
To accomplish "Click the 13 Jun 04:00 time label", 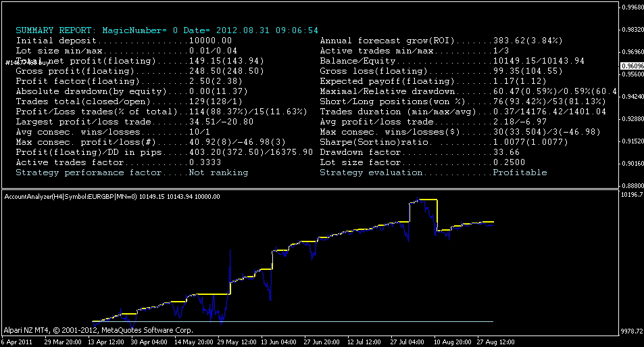I will point(278,342).
